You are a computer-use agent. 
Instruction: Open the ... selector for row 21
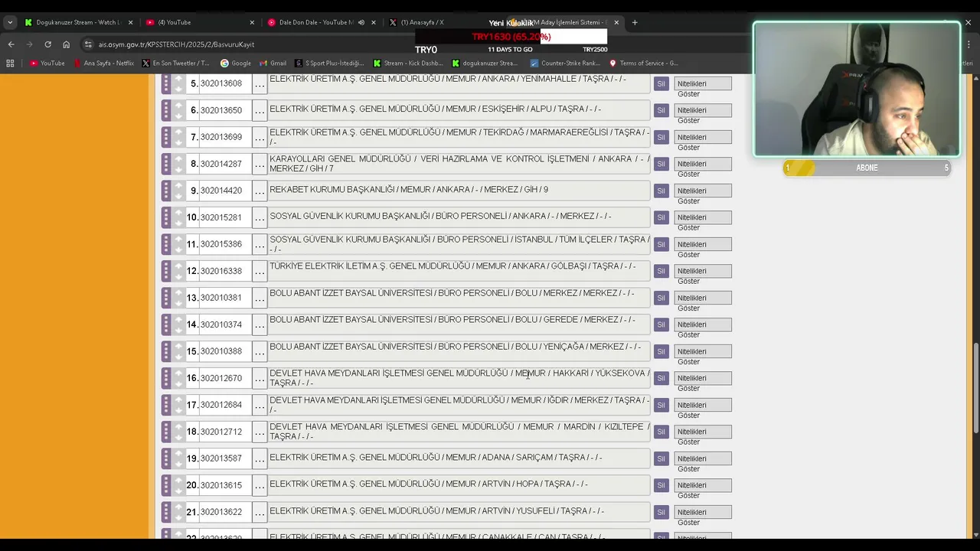pos(260,512)
